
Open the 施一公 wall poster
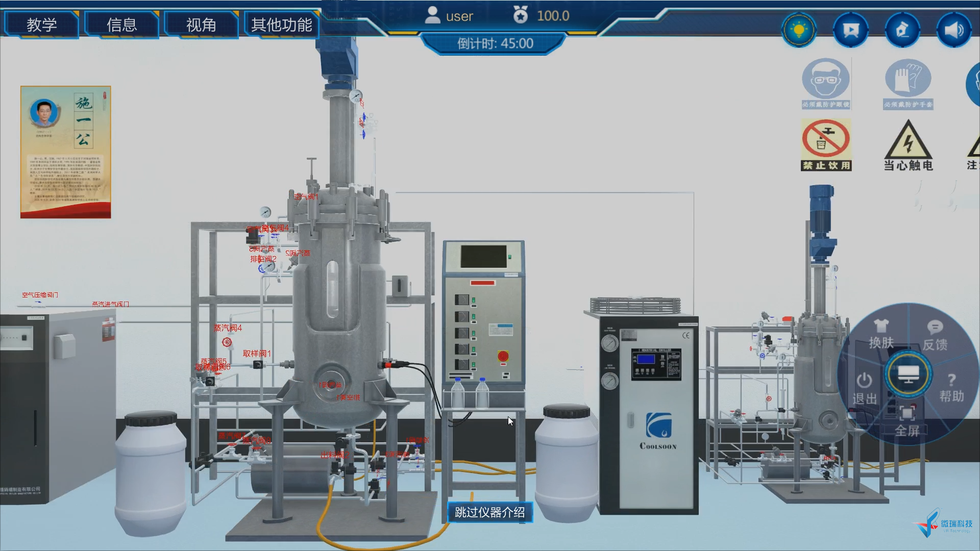coord(66,152)
